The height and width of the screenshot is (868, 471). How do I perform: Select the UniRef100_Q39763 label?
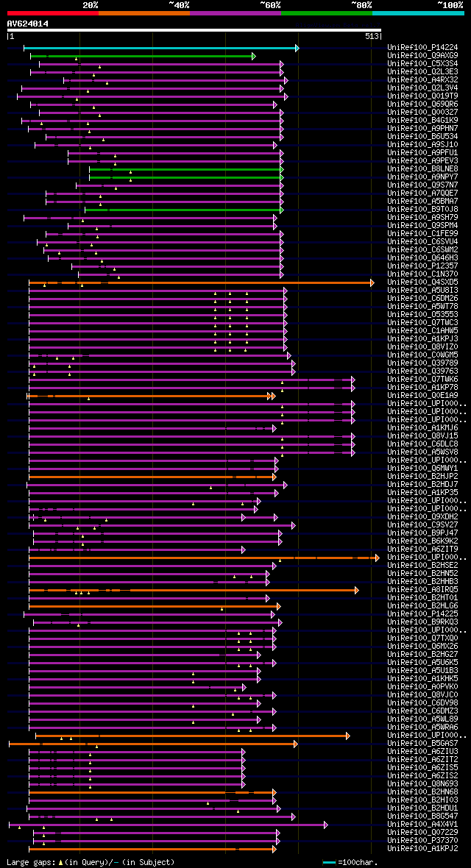tap(422, 371)
